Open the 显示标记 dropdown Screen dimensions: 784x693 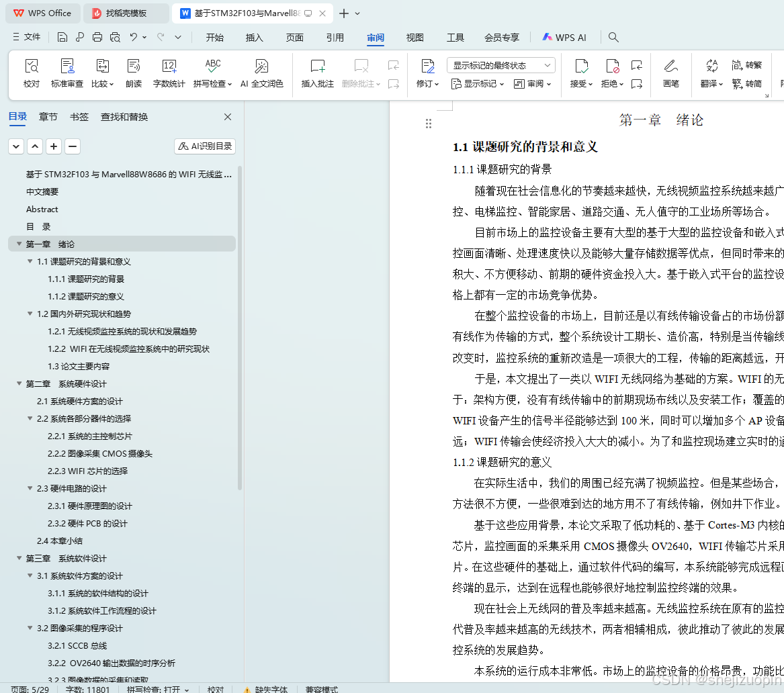click(478, 84)
